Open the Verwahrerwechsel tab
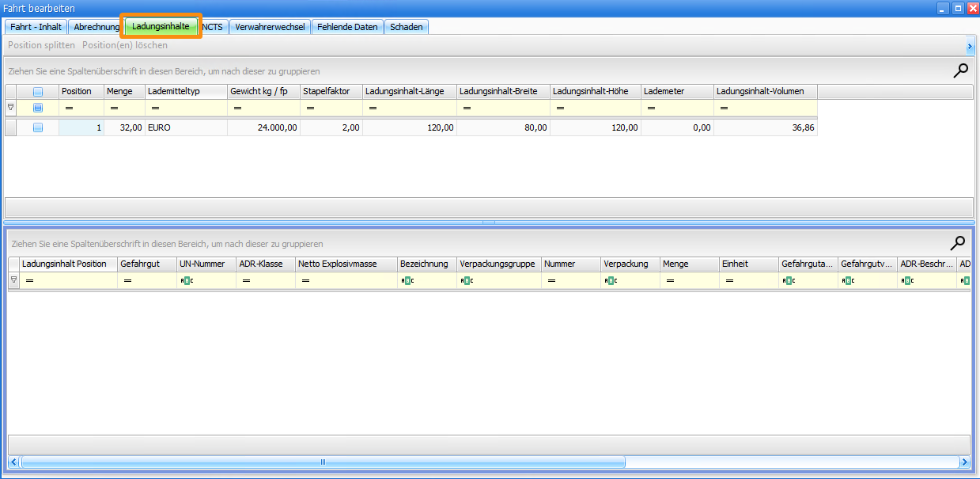Image resolution: width=980 pixels, height=479 pixels. [270, 27]
